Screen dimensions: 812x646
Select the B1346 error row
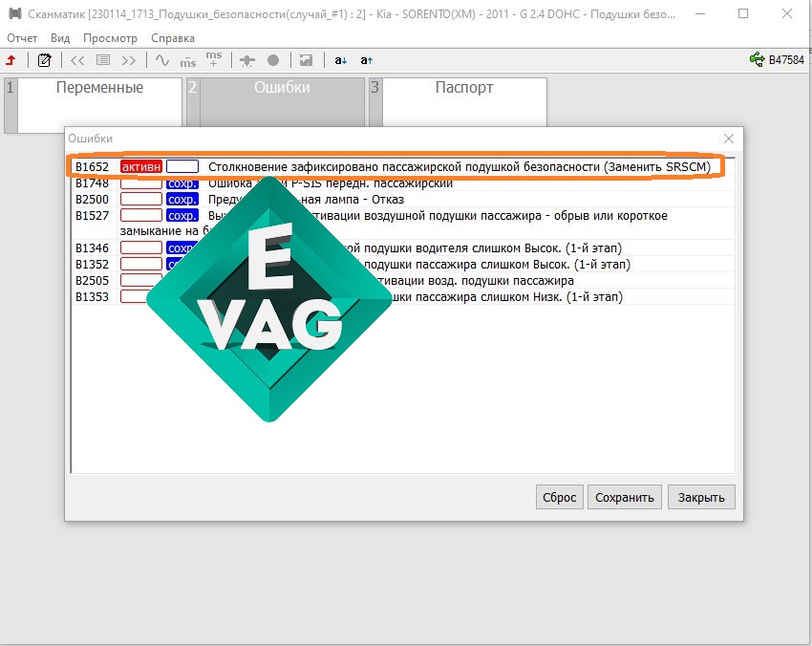(x=402, y=248)
